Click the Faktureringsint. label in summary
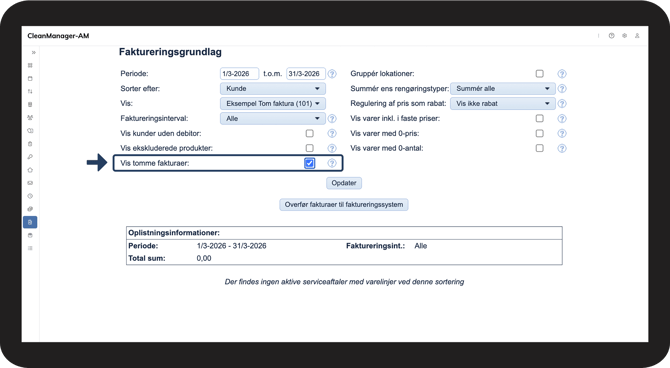This screenshot has height=368, width=670. (x=375, y=246)
